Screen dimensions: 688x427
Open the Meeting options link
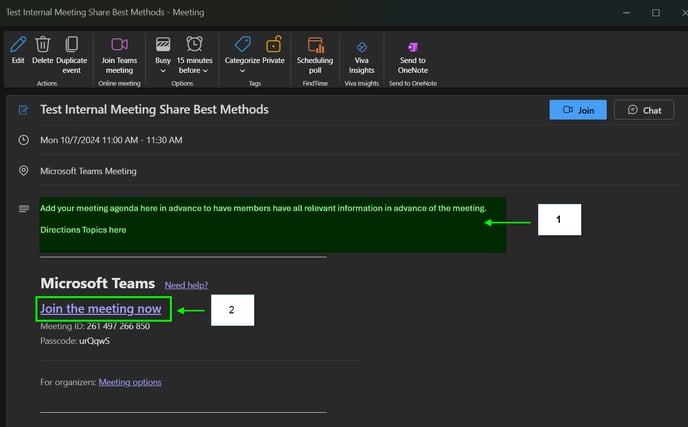[130, 382]
